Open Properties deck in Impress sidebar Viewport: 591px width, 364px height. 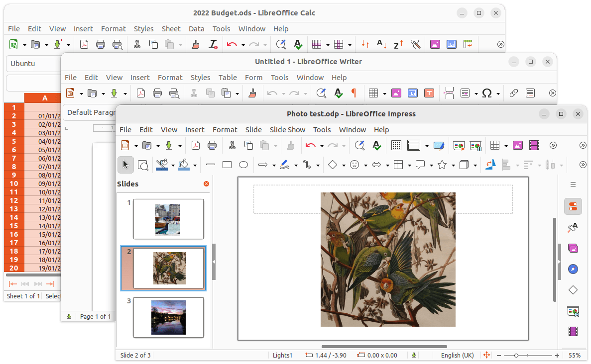click(573, 206)
